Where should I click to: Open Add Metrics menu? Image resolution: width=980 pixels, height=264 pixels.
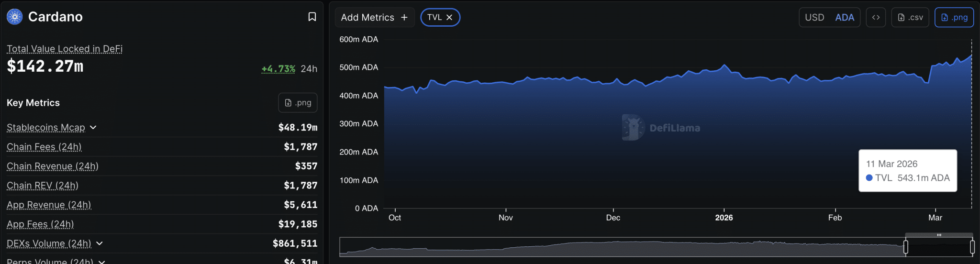[x=375, y=17]
